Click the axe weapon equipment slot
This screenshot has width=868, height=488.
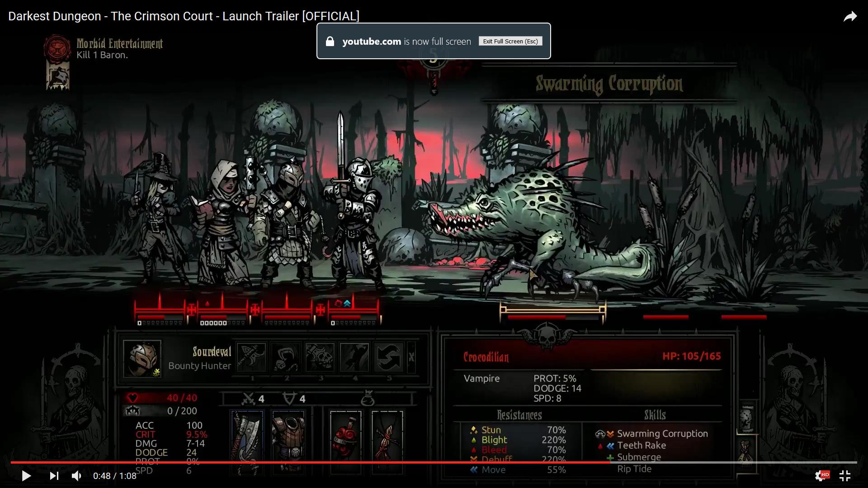pos(247,443)
